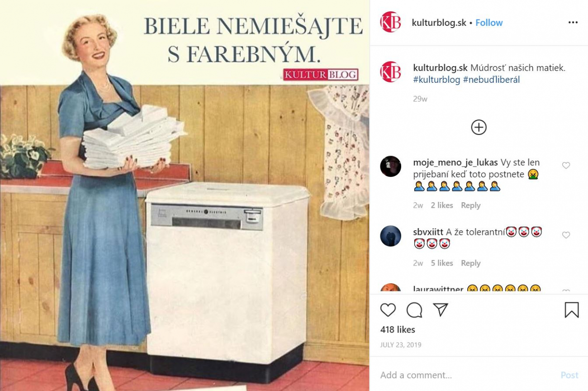
Task: Follow the kulturblog.sk account
Action: pyautogui.click(x=489, y=23)
